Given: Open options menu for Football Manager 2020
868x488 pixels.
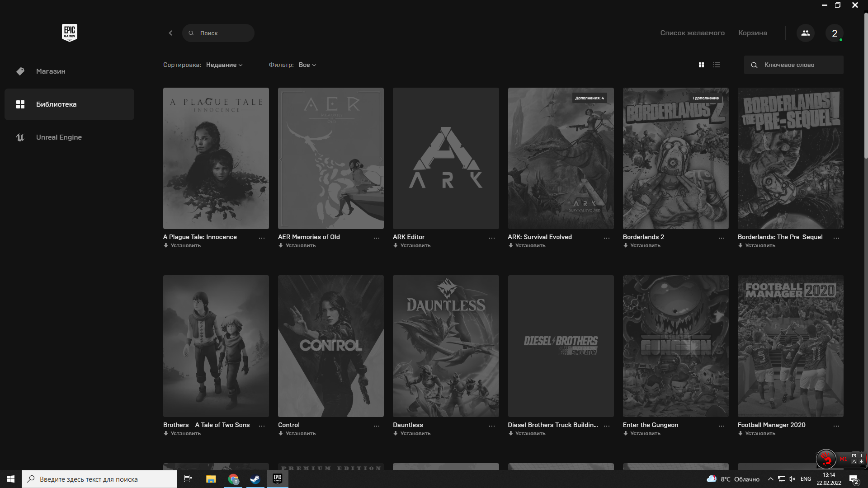Looking at the screenshot, I should click(x=836, y=426).
